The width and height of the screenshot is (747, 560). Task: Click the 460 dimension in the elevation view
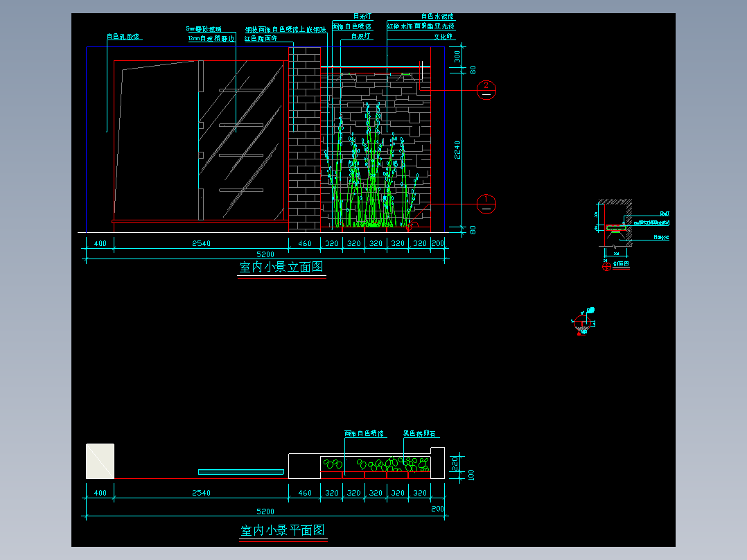tap(305, 243)
